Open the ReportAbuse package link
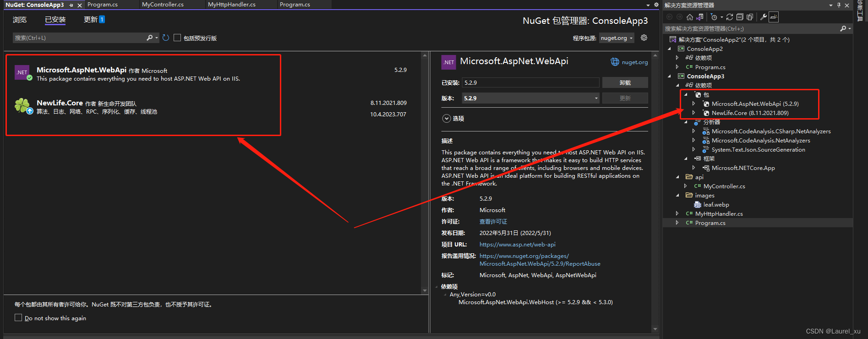This screenshot has width=868, height=339. [540, 260]
